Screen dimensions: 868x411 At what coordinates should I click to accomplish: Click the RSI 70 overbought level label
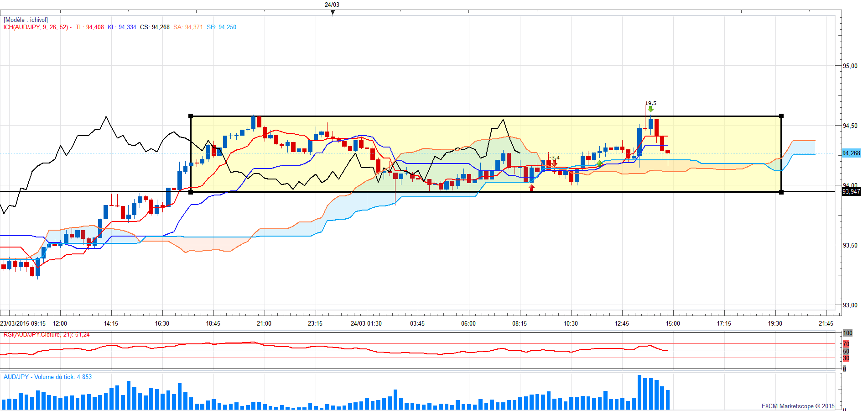click(x=846, y=344)
